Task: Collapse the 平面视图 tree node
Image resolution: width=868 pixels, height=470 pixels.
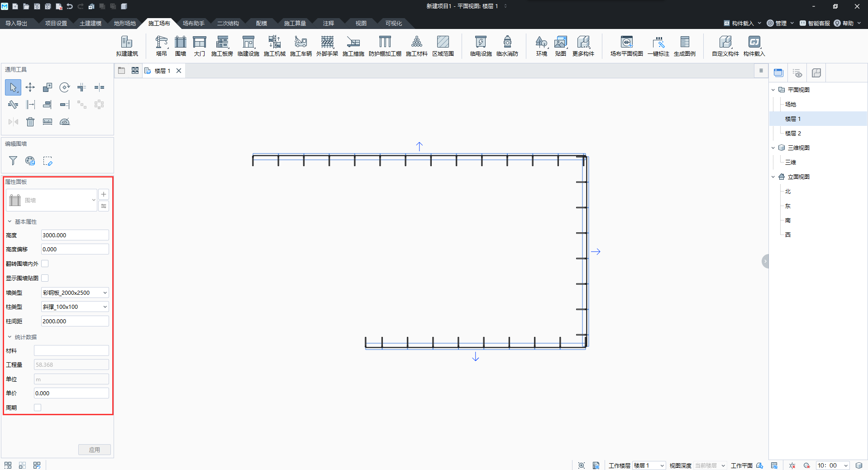Action: pyautogui.click(x=773, y=90)
